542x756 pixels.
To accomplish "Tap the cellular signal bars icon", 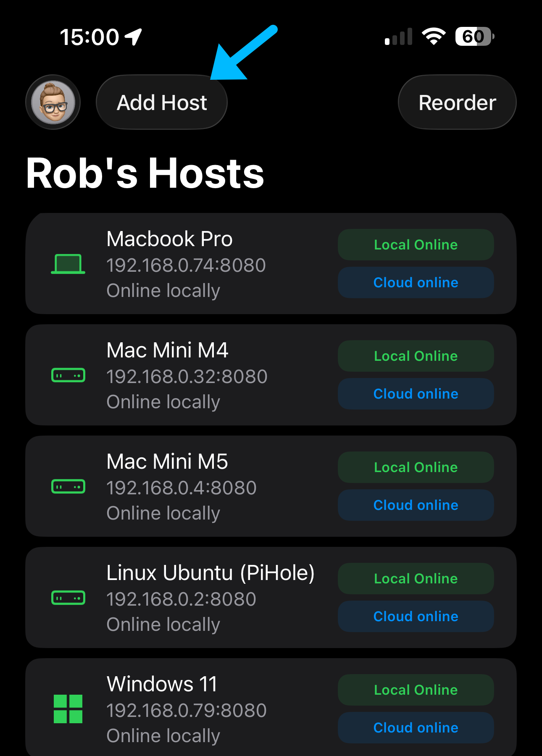I will pyautogui.click(x=398, y=37).
